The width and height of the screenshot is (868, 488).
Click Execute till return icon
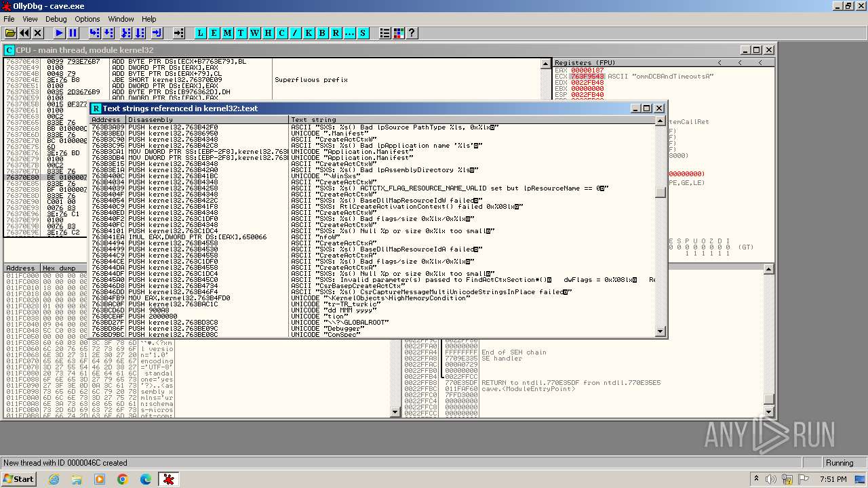click(x=157, y=33)
